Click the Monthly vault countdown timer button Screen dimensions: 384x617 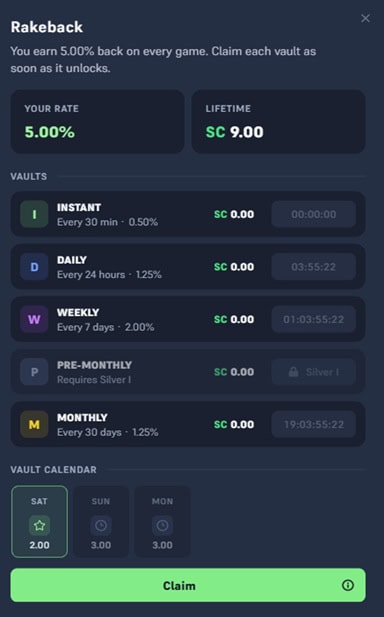314,424
